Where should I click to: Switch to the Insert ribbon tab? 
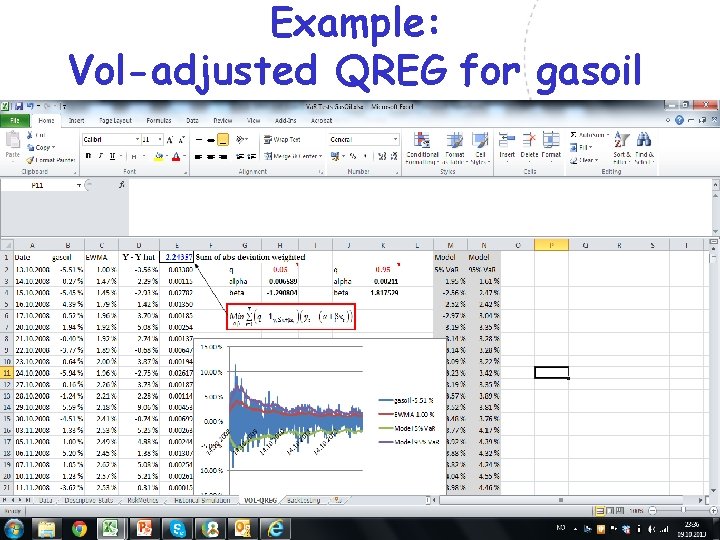[x=76, y=120]
